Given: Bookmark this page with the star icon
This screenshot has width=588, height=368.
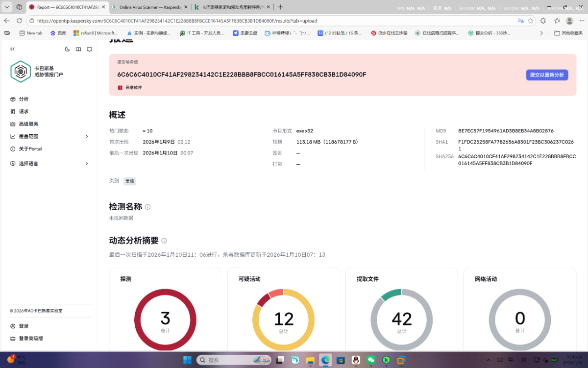Looking at the screenshot, I should pyautogui.click(x=531, y=21).
